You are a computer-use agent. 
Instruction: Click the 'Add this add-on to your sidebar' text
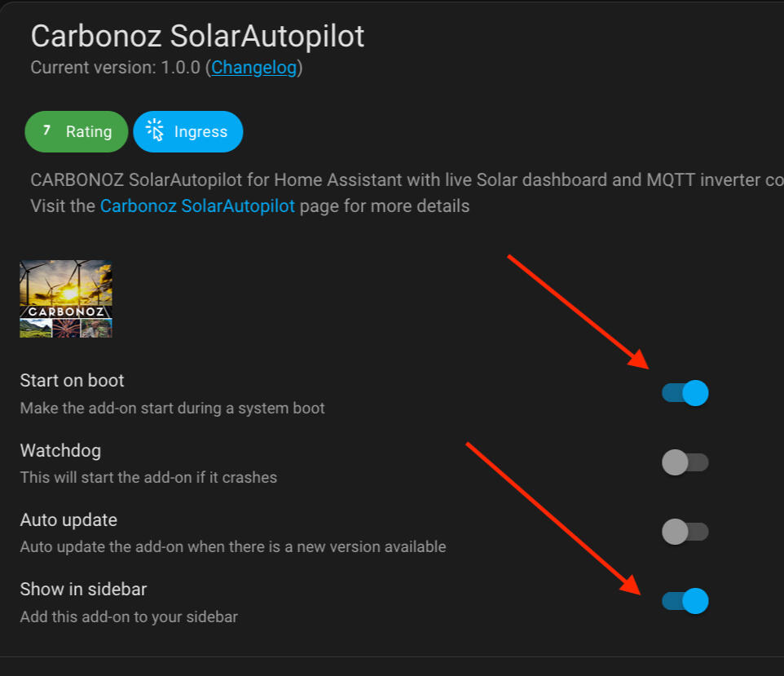click(129, 616)
